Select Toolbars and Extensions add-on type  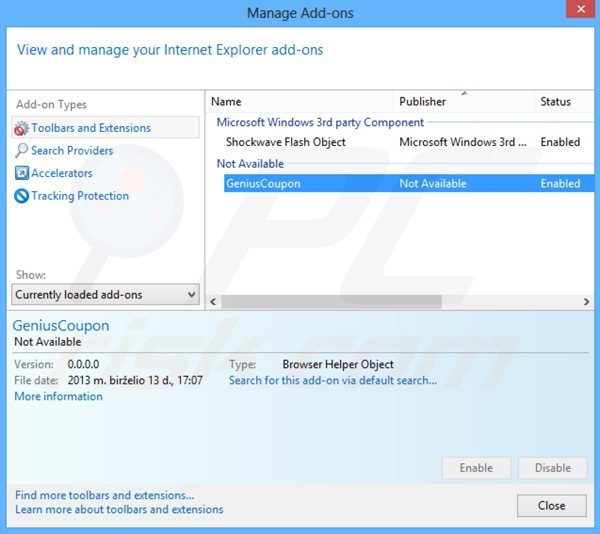105,127
